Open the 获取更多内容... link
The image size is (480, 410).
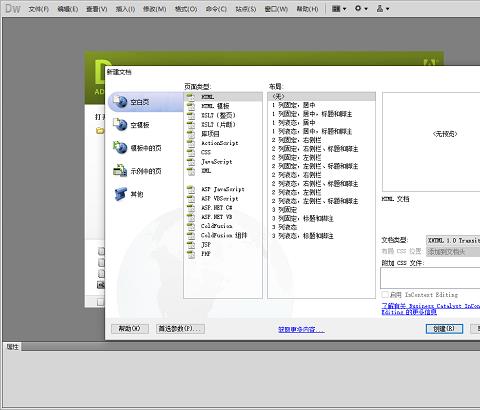coord(301,330)
